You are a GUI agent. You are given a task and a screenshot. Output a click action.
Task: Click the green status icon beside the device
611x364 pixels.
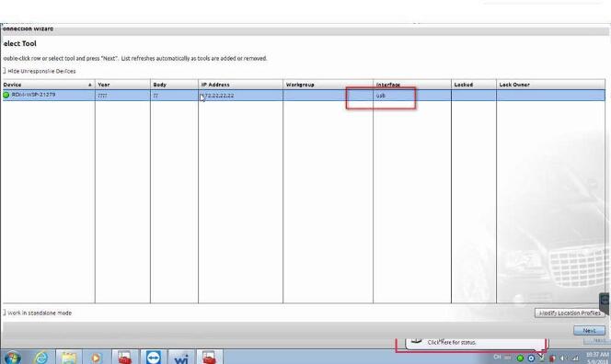[x=6, y=95]
